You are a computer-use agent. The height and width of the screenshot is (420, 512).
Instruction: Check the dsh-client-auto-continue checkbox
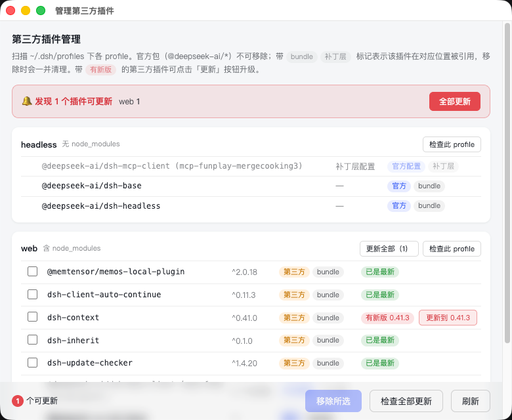(x=32, y=295)
